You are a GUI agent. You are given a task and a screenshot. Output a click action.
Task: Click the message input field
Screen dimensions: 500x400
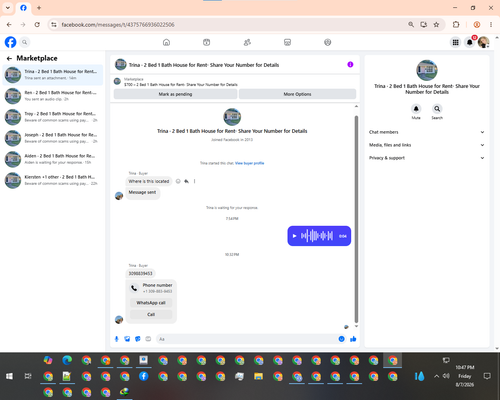(247, 339)
